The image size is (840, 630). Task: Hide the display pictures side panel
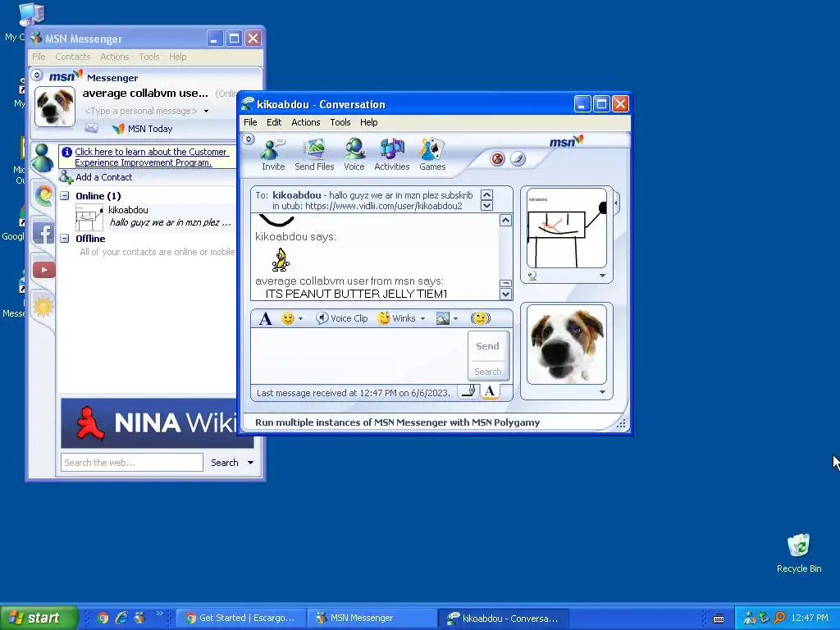click(616, 203)
